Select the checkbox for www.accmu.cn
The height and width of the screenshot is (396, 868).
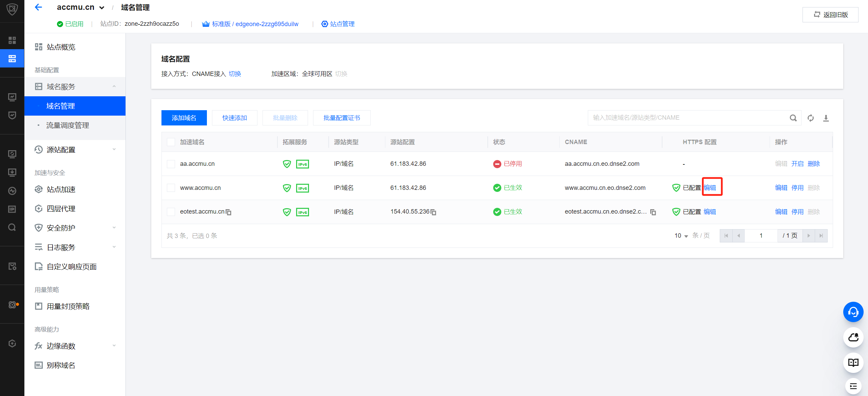[171, 188]
